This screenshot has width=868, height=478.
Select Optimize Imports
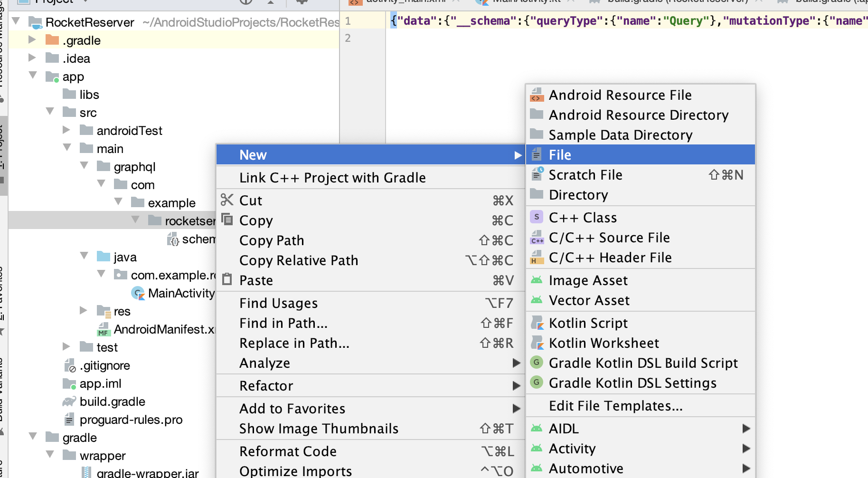pos(370,470)
